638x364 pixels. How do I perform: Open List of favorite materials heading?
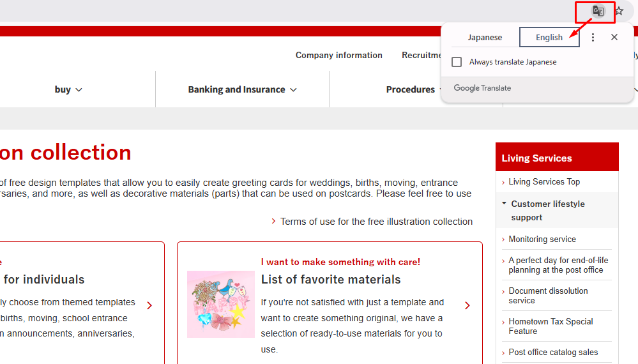pos(331,280)
